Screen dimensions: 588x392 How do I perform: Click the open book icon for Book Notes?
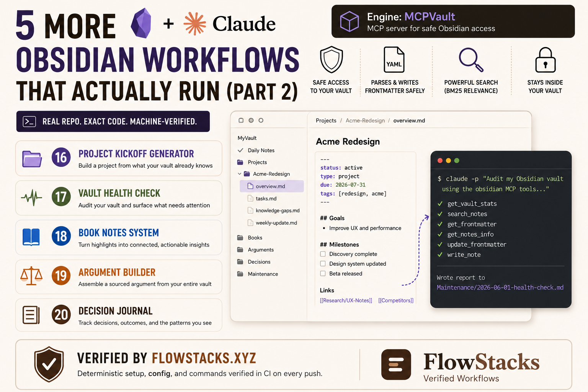[31, 237]
